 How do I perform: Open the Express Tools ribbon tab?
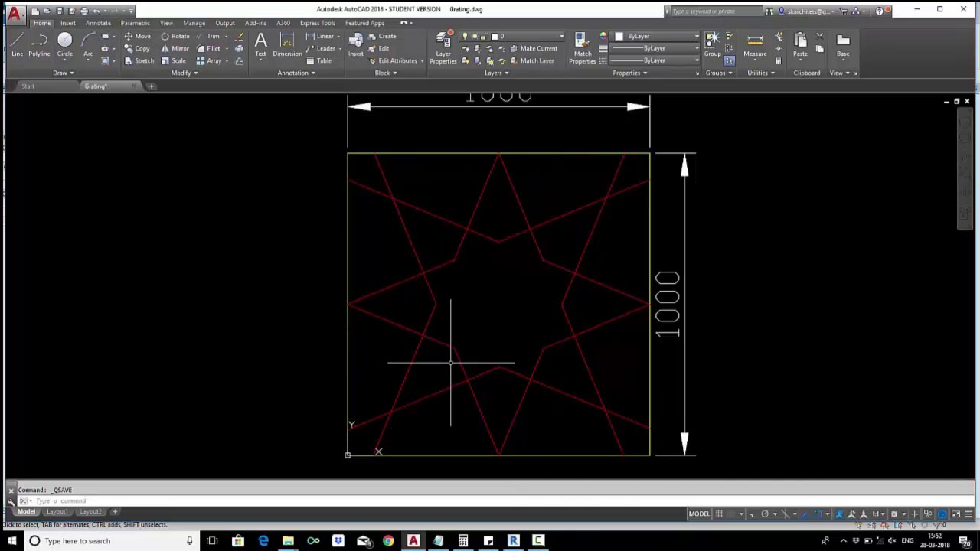317,23
